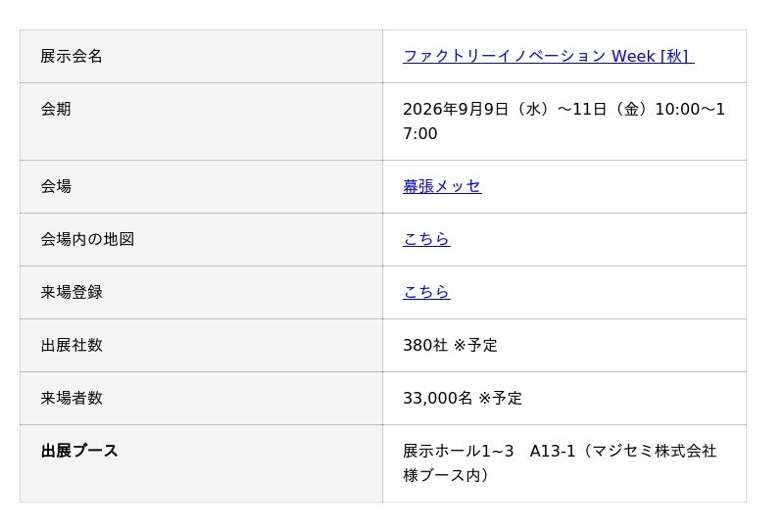
Task: Click the bold 出展ブース label
Action: [79, 451]
